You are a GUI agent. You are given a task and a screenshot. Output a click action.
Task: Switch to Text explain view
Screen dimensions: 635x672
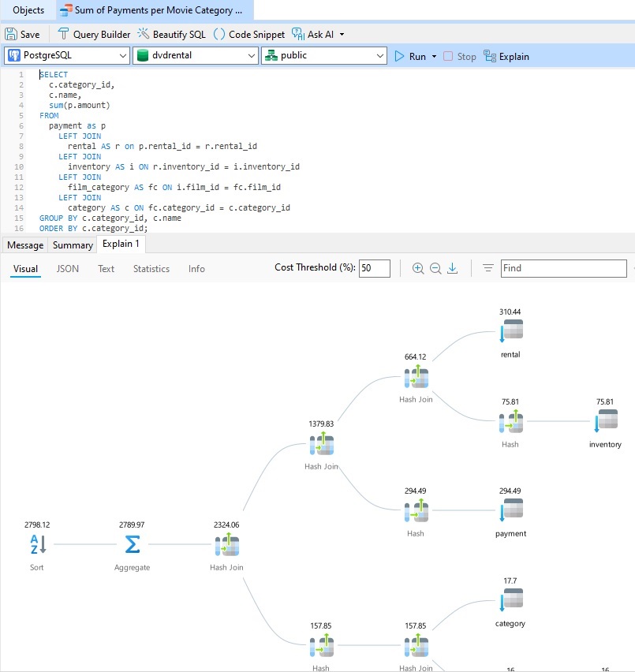106,269
